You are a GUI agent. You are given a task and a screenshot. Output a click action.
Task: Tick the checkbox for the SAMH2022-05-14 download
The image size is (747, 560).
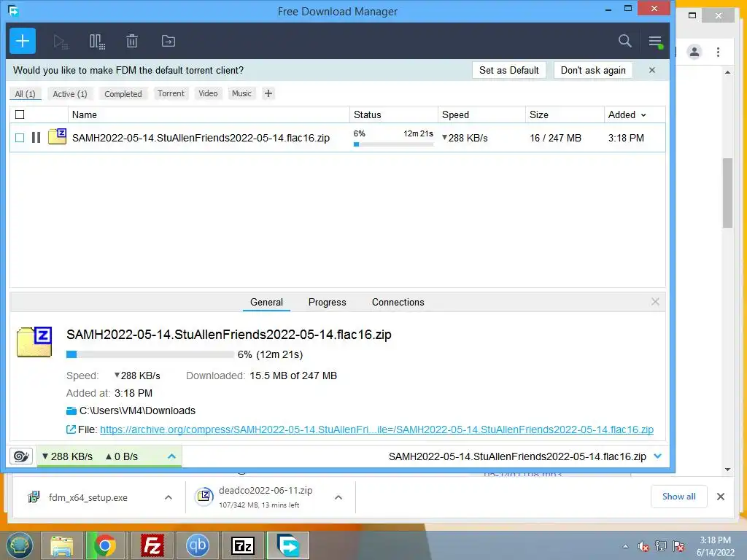(x=20, y=138)
